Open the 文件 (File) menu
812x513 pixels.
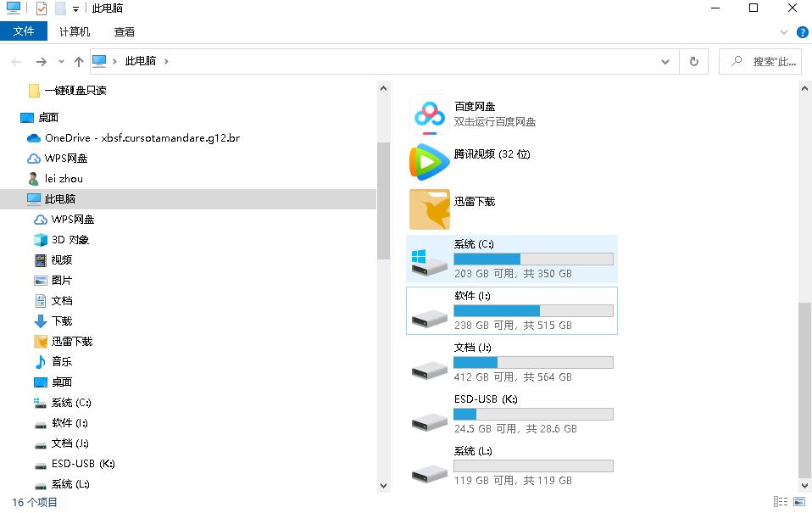coord(24,31)
